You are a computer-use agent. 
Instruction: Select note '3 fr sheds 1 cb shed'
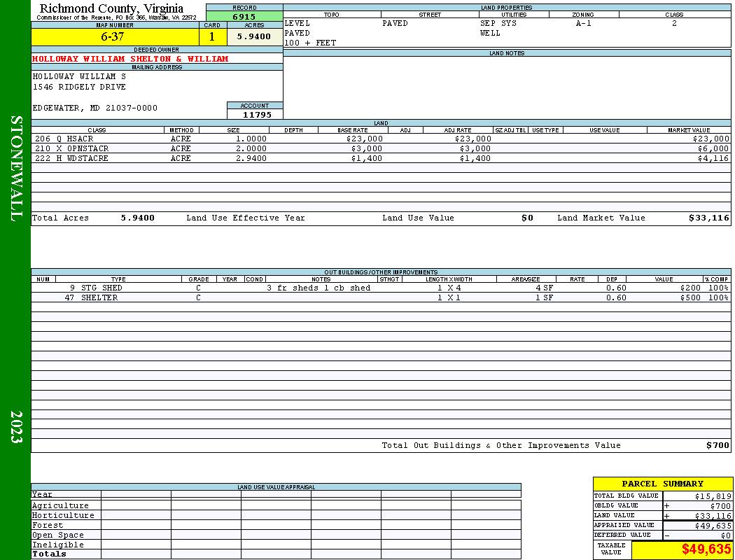coord(318,288)
